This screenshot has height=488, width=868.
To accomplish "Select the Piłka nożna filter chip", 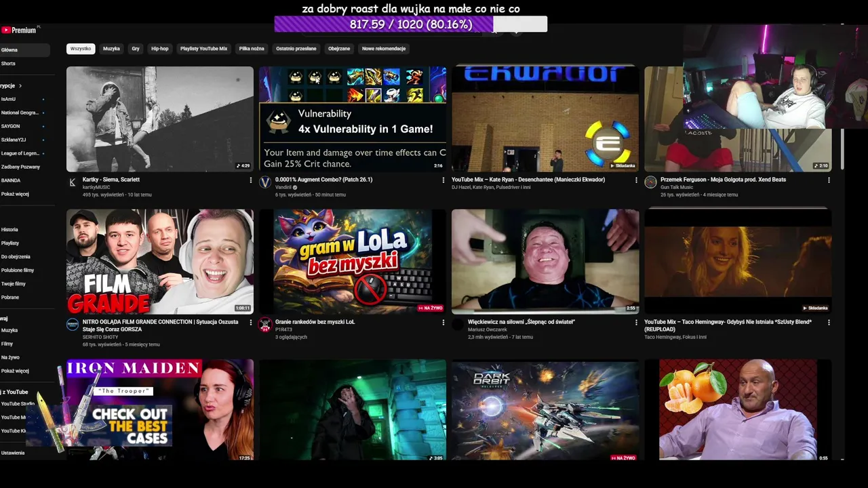I will click(x=252, y=49).
